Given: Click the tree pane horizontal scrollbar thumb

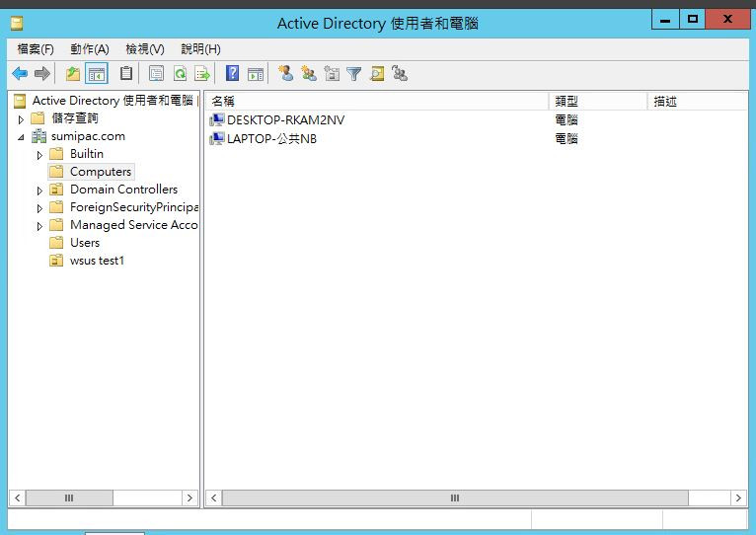Looking at the screenshot, I should click(69, 497).
